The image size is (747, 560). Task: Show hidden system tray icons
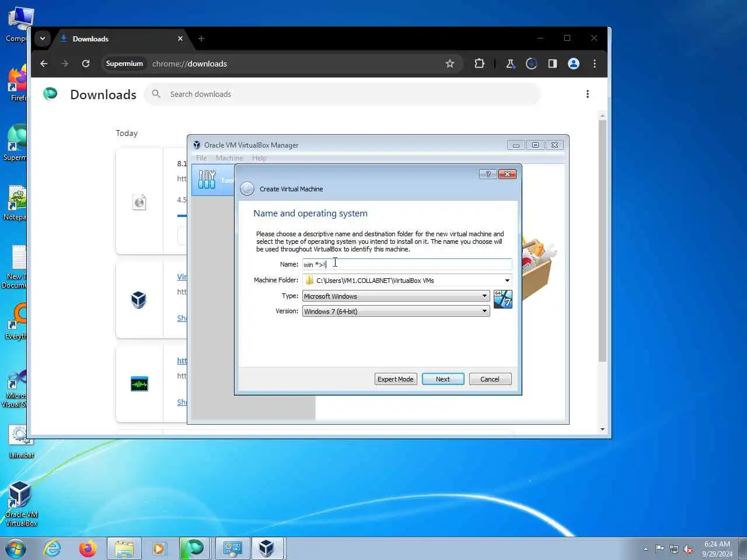[645, 549]
